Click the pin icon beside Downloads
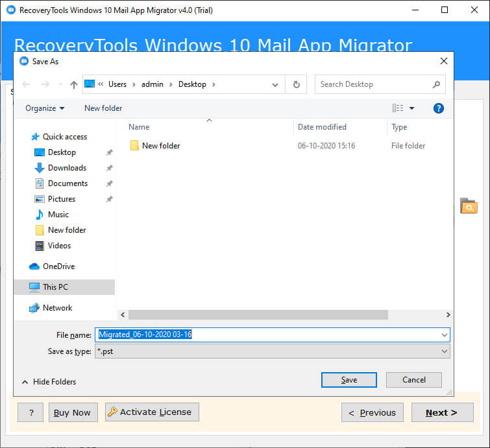The width and height of the screenshot is (490, 448). point(109,169)
